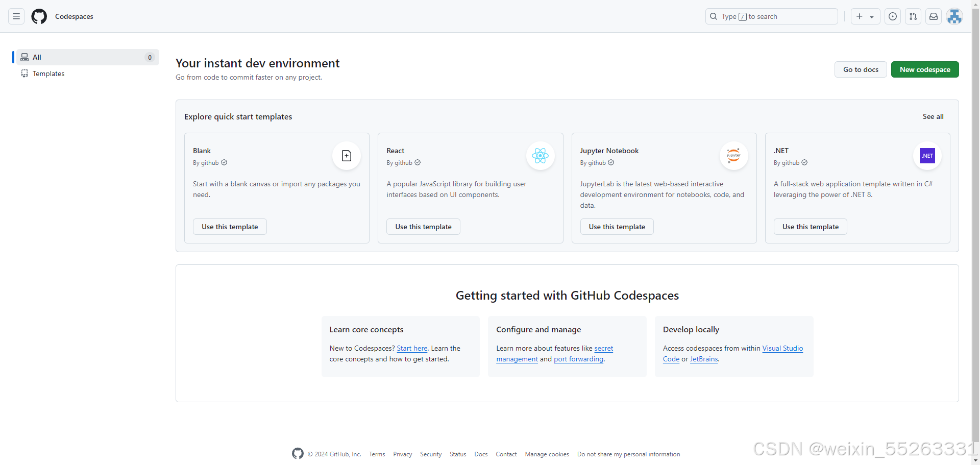
Task: Open the Visual Studio Code link
Action: pyautogui.click(x=782, y=348)
